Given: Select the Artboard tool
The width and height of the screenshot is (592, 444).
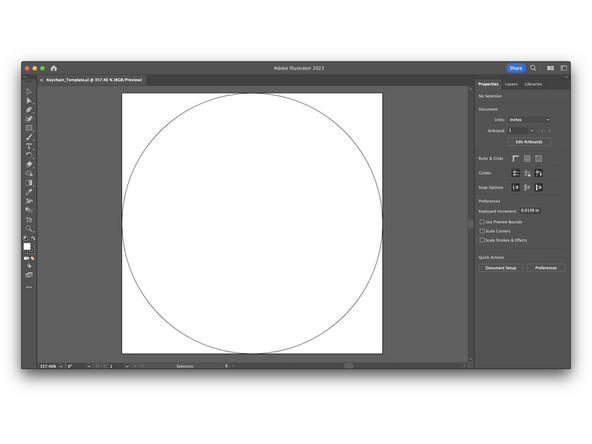Looking at the screenshot, I should (x=29, y=219).
